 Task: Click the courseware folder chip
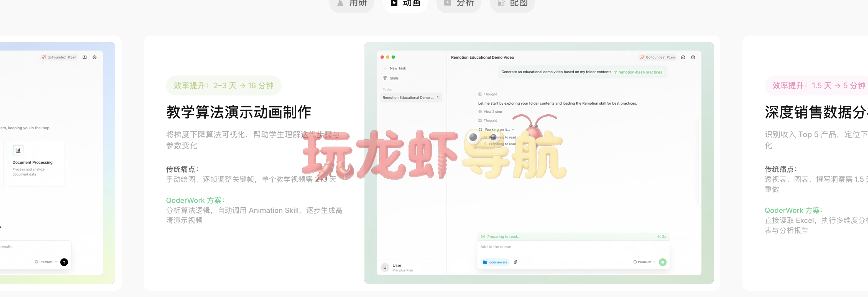tap(495, 262)
